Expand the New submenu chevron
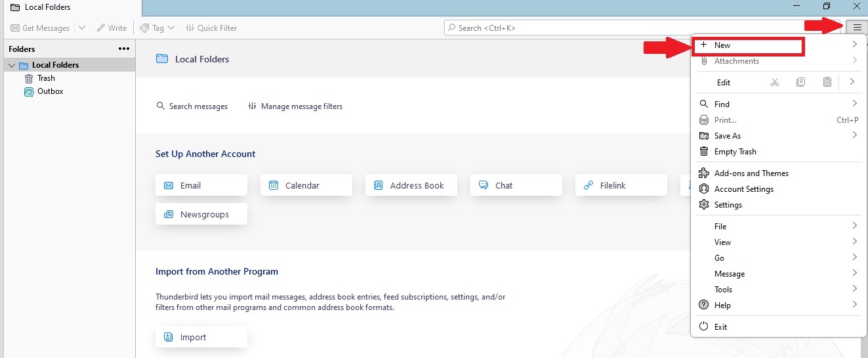This screenshot has width=868, height=358. coord(855,45)
